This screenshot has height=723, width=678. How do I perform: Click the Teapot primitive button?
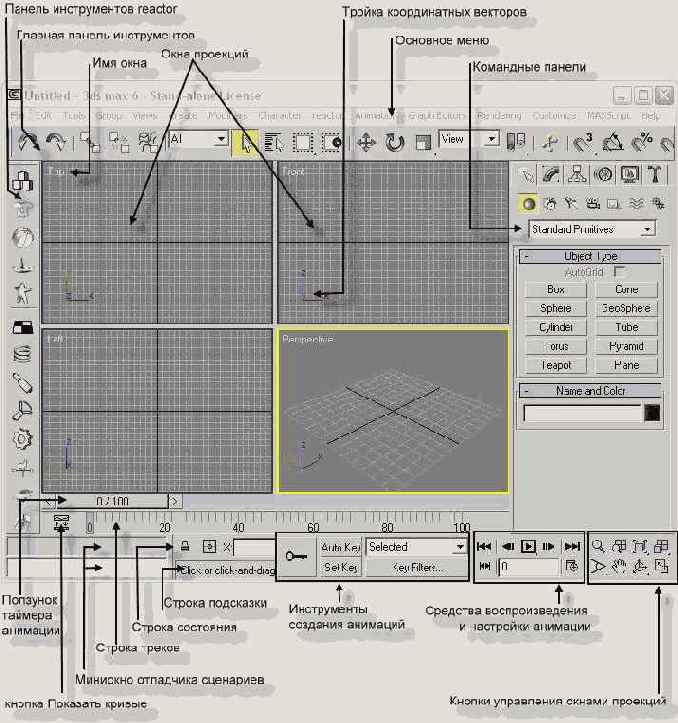point(555,365)
